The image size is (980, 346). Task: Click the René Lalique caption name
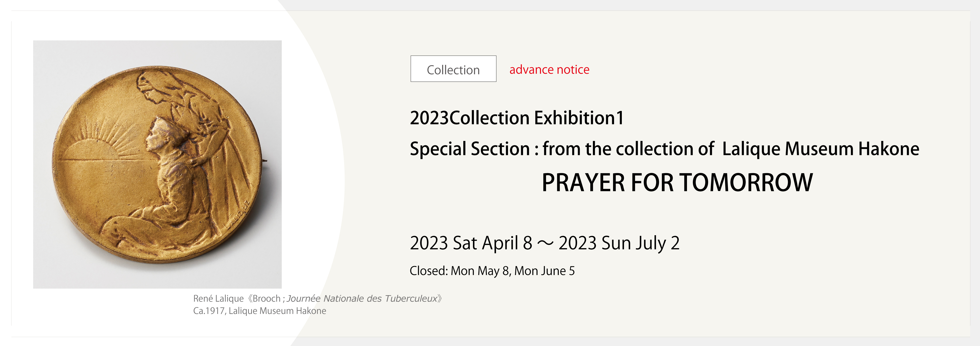pos(218,298)
